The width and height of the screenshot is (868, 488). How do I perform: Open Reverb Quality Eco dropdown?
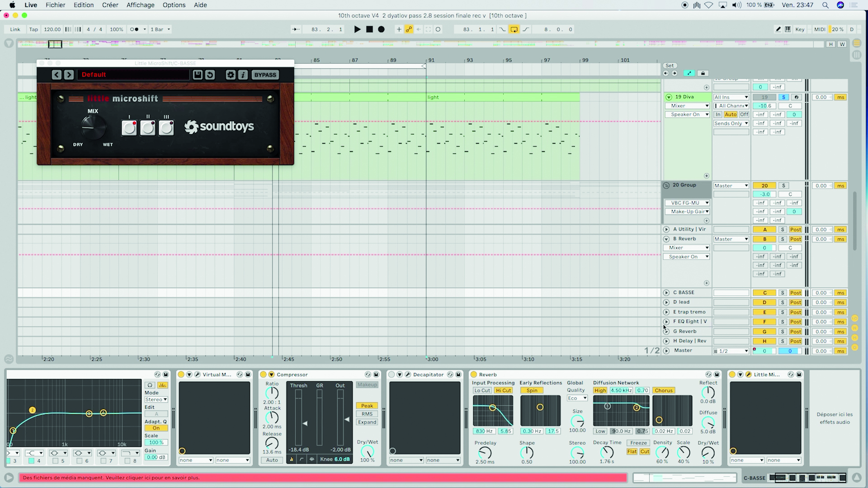[x=577, y=398]
